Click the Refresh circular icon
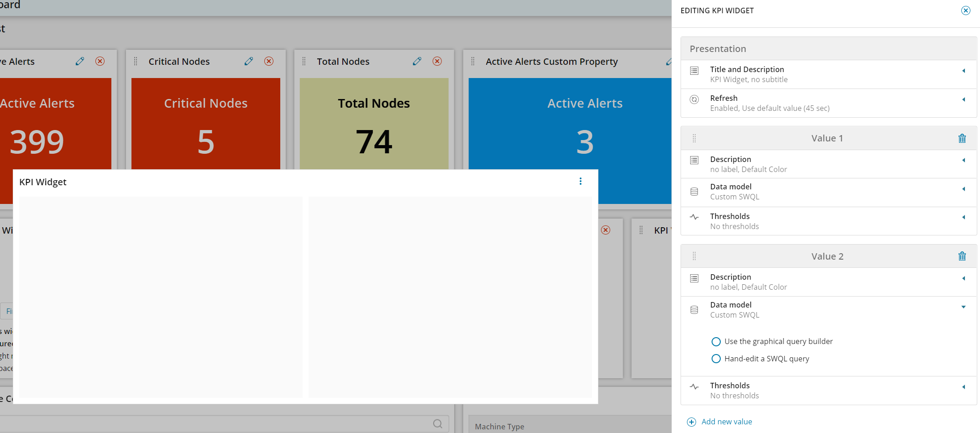The image size is (980, 433). click(694, 99)
